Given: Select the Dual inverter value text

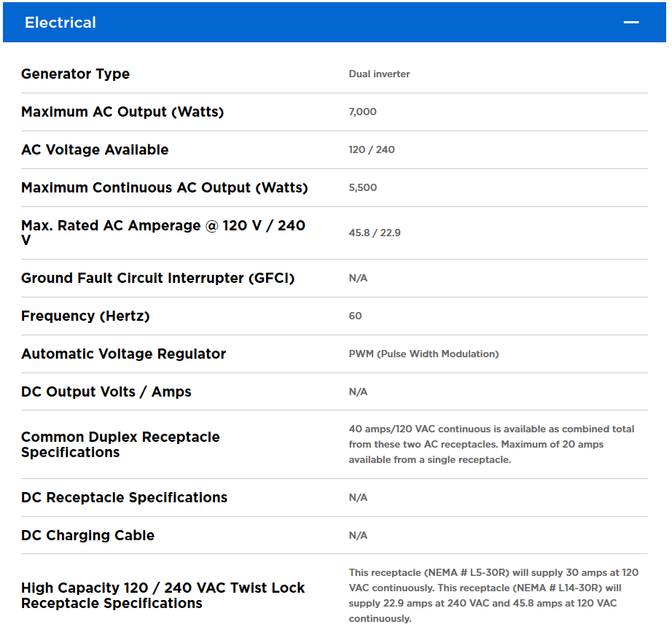Looking at the screenshot, I should [379, 74].
